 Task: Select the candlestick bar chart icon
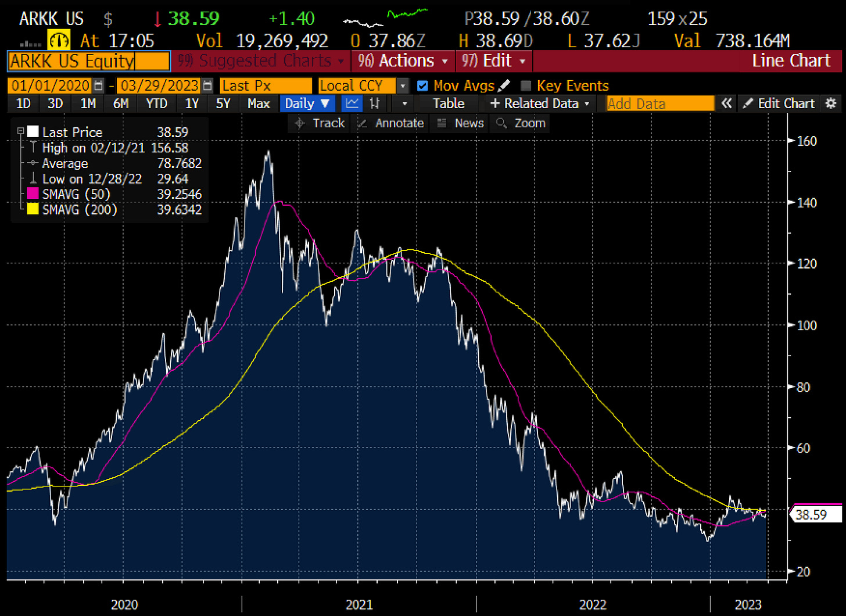(375, 103)
